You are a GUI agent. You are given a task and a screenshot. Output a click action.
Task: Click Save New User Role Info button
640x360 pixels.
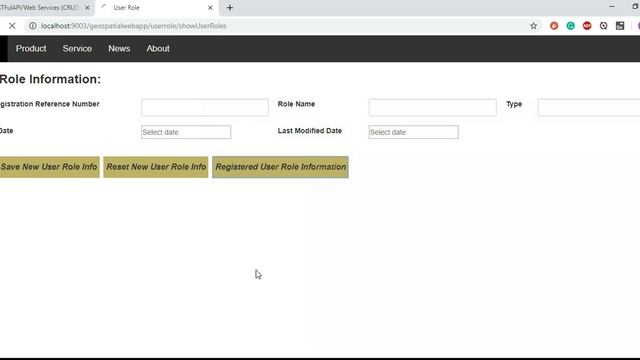49,167
